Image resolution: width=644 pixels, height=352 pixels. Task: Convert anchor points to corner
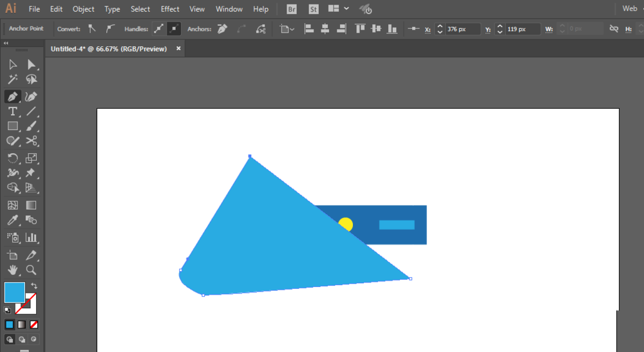pos(92,29)
